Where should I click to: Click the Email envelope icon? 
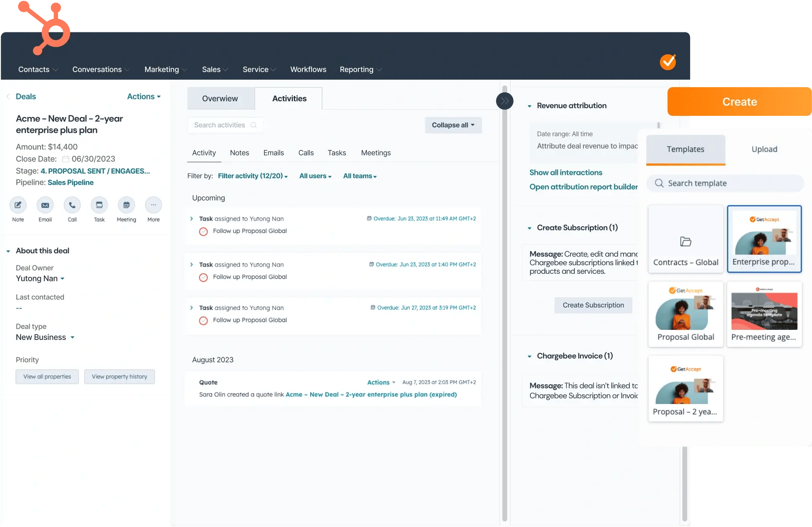tap(45, 205)
